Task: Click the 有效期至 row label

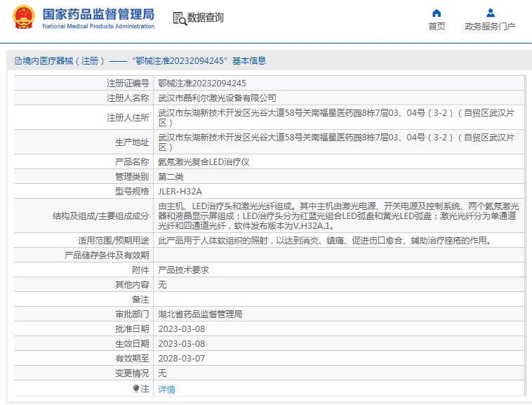Action: tap(132, 359)
